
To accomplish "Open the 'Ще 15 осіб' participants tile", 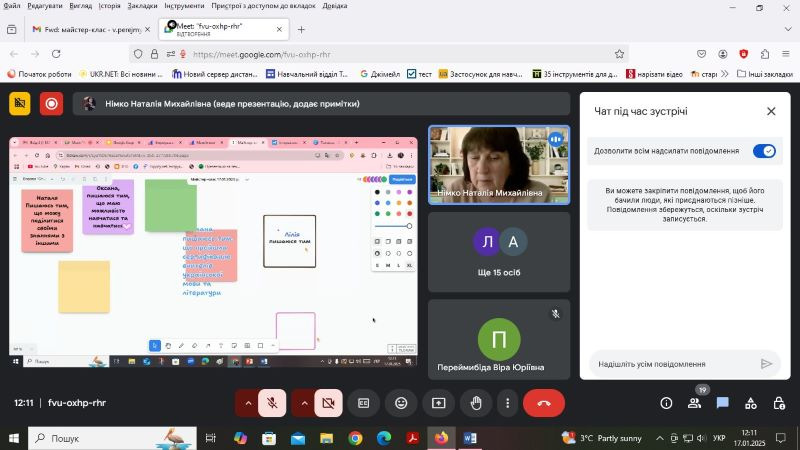I will [x=499, y=252].
